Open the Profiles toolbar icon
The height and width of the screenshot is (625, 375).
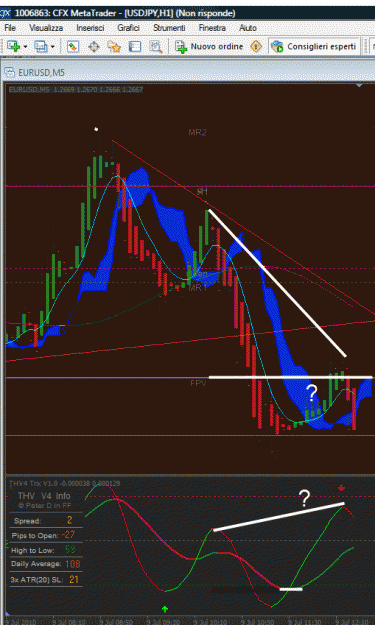[x=40, y=47]
